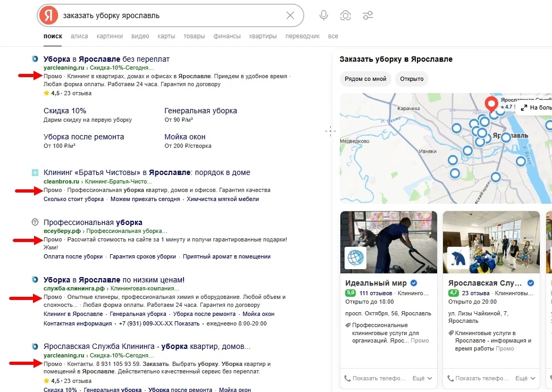Switch to the картинки tab
This screenshot has width=552, height=392.
click(x=110, y=36)
